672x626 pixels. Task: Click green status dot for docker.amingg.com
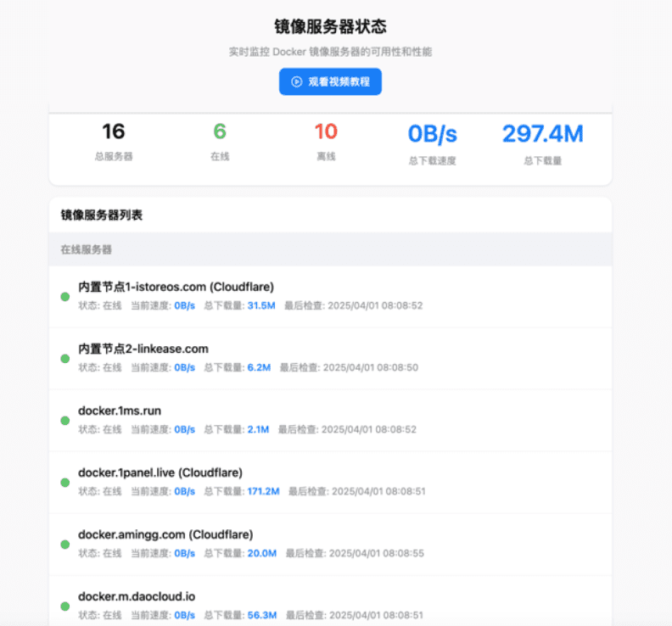(64, 544)
